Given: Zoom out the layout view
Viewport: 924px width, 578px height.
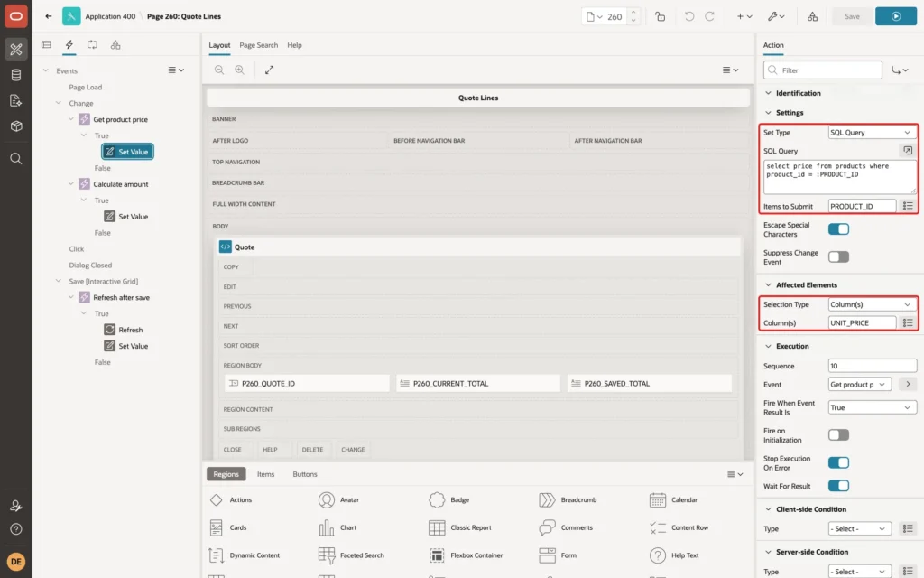Looking at the screenshot, I should 219,70.
